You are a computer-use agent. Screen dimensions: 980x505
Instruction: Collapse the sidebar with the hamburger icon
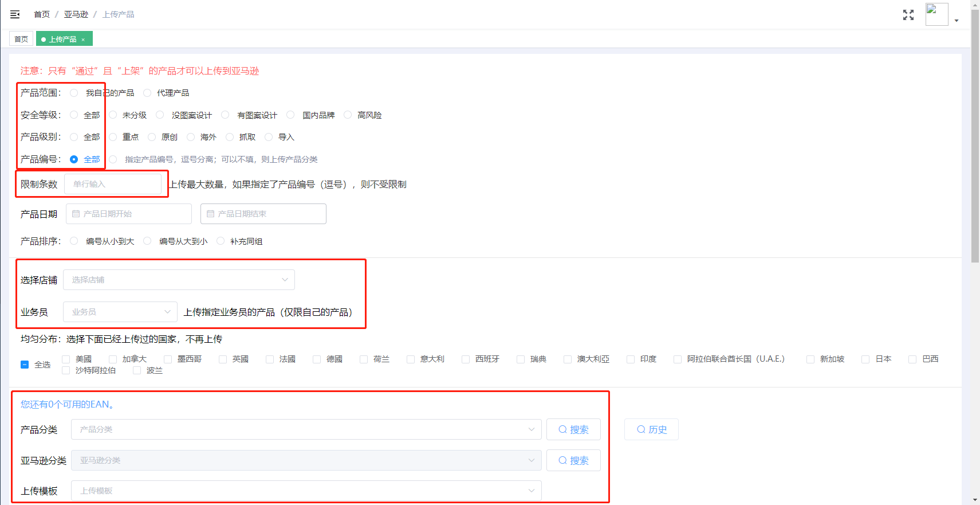pos(15,14)
